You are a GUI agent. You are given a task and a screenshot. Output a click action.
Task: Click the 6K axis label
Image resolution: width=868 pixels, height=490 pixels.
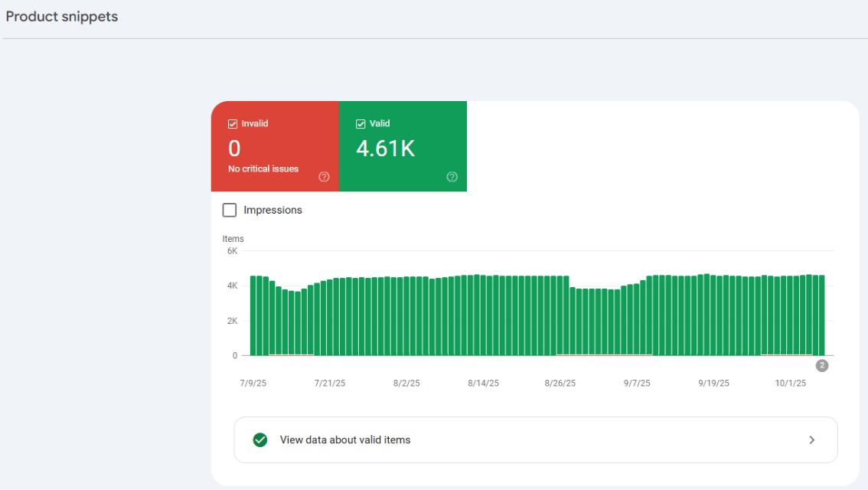(232, 251)
